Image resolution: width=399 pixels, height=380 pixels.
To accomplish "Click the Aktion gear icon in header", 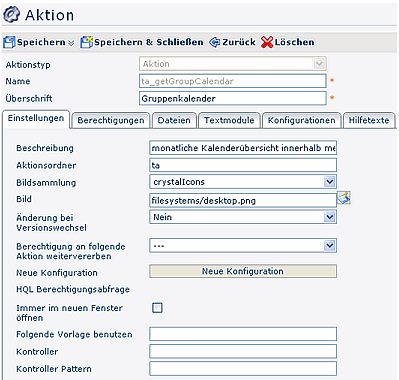I will click(x=11, y=15).
